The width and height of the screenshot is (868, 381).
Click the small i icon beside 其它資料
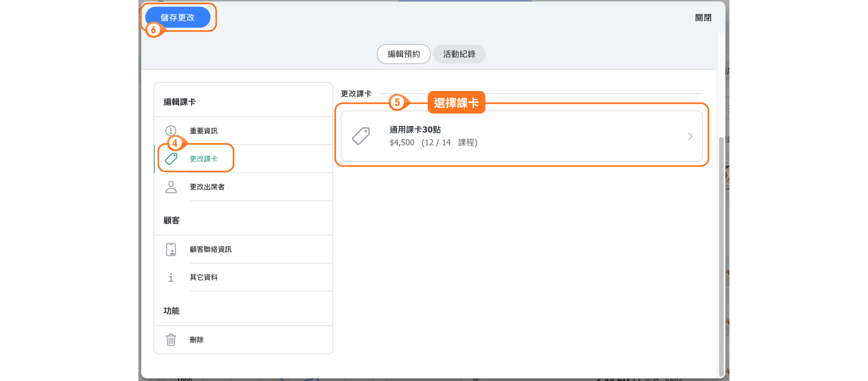(171, 278)
